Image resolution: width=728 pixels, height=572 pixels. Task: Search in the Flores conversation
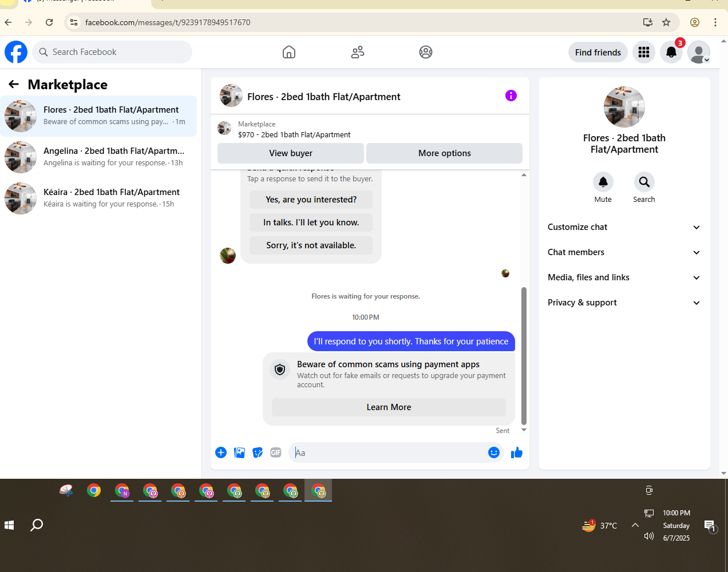pyautogui.click(x=644, y=182)
